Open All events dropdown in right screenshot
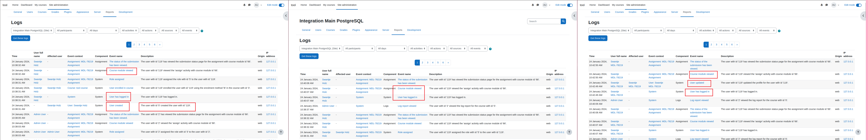Screen dimensions: 868x140 click(767, 30)
